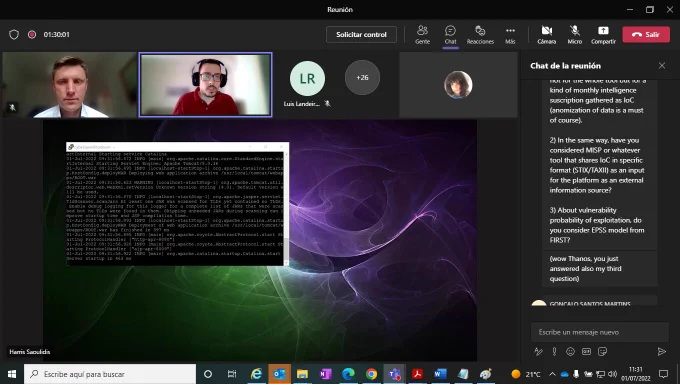
Task: Unmute the Micro microphone
Action: (x=575, y=35)
